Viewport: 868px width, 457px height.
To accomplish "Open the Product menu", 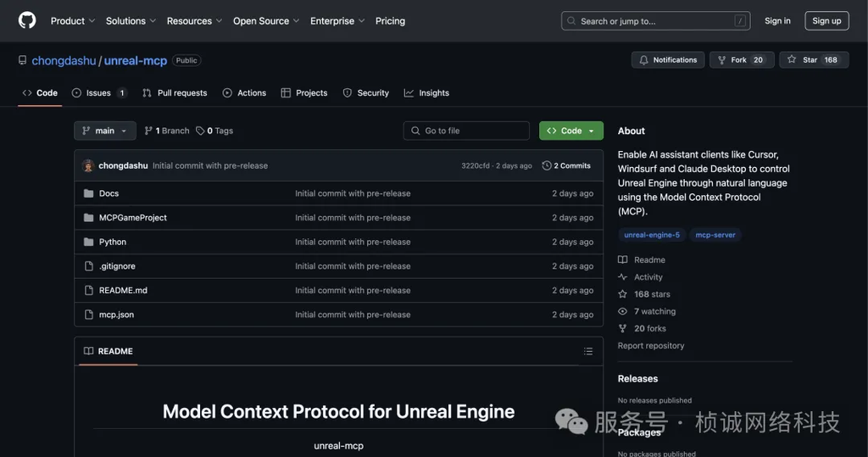I will pyautogui.click(x=73, y=21).
